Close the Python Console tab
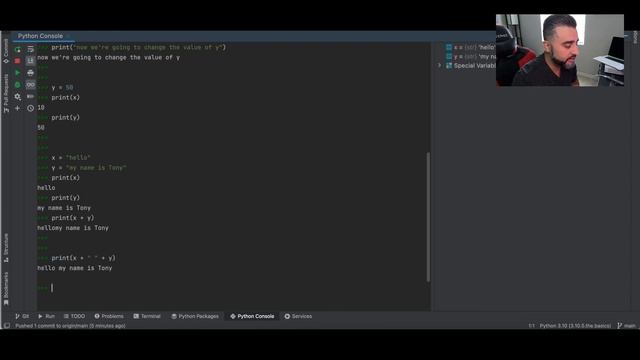 [x=68, y=36]
